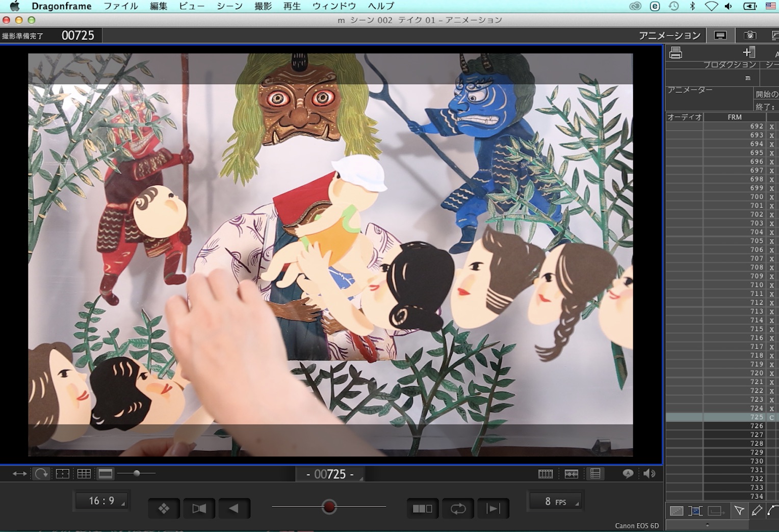Click the Wi-Fi menu bar icon
Screen dimensions: 779x532
pos(711,6)
